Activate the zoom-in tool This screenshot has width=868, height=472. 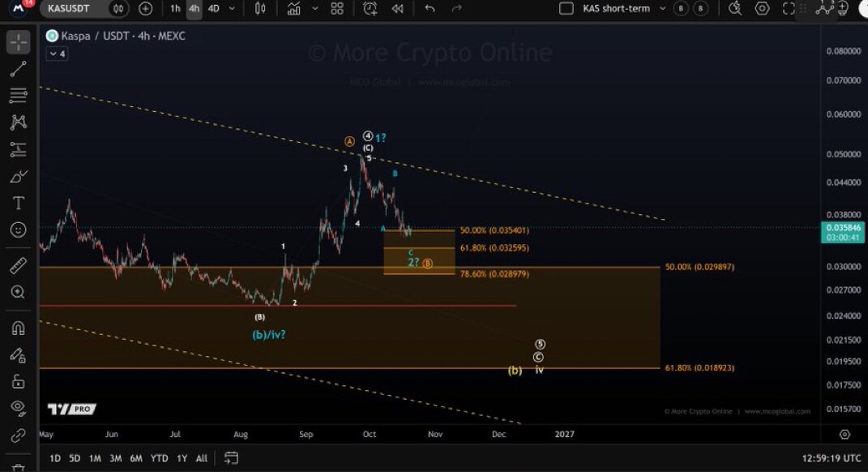(19, 292)
